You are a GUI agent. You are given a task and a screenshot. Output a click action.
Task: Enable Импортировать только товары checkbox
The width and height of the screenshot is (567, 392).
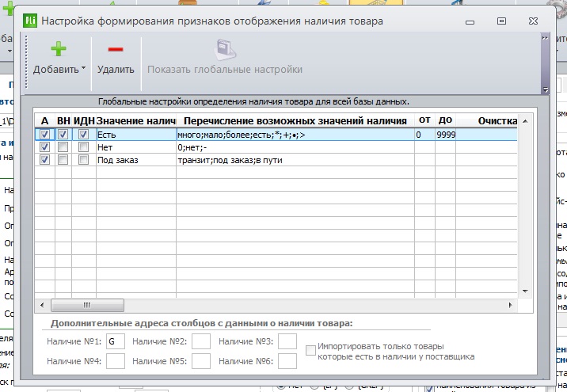click(310, 350)
